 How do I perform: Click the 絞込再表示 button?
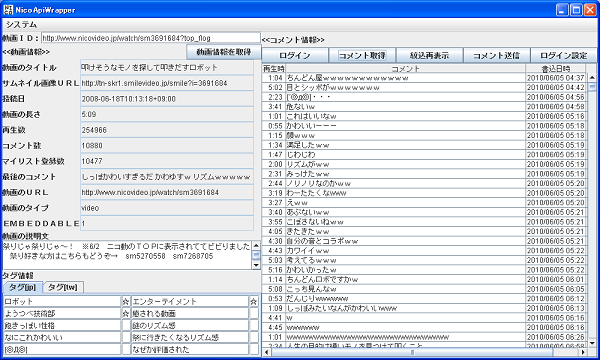[x=429, y=55]
